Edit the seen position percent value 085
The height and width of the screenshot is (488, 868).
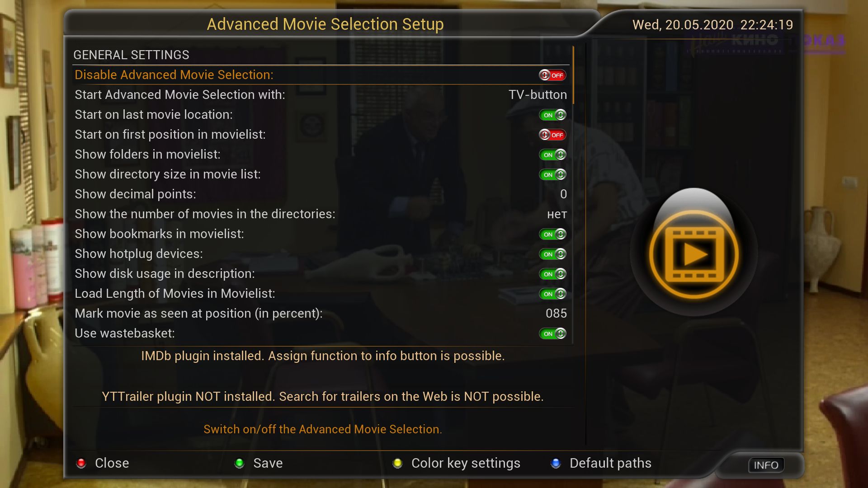click(x=556, y=314)
